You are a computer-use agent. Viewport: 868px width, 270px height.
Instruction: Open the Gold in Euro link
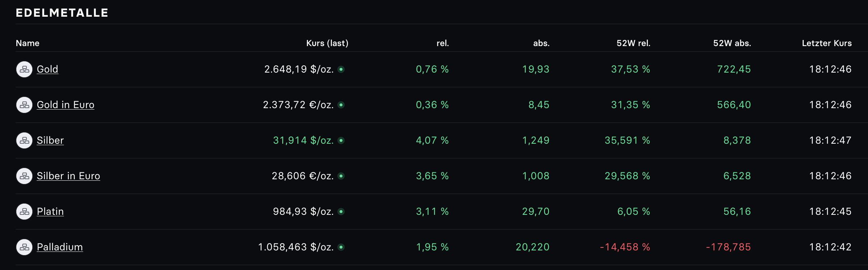coord(65,105)
